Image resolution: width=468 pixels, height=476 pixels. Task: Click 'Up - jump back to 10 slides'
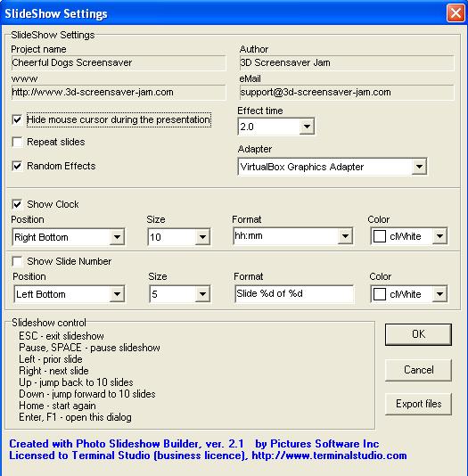coord(76,382)
